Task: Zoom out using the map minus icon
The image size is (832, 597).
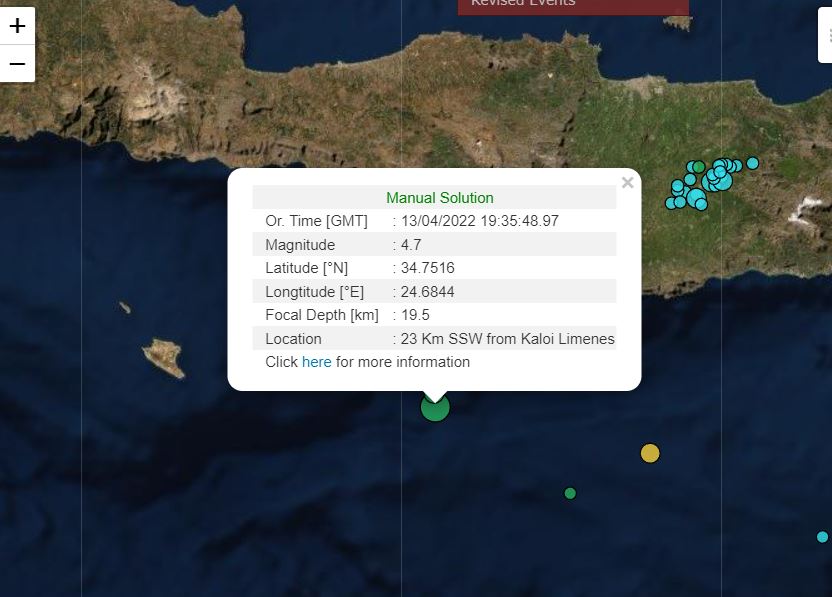Action: coord(16,63)
